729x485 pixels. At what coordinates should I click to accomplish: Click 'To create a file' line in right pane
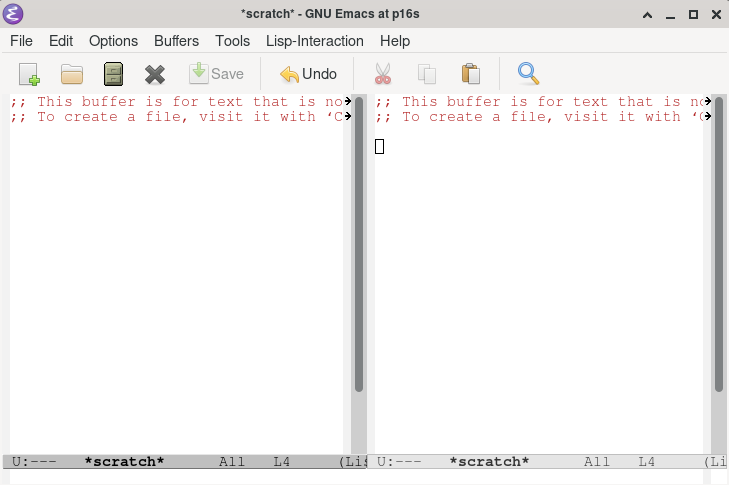tap(541, 116)
